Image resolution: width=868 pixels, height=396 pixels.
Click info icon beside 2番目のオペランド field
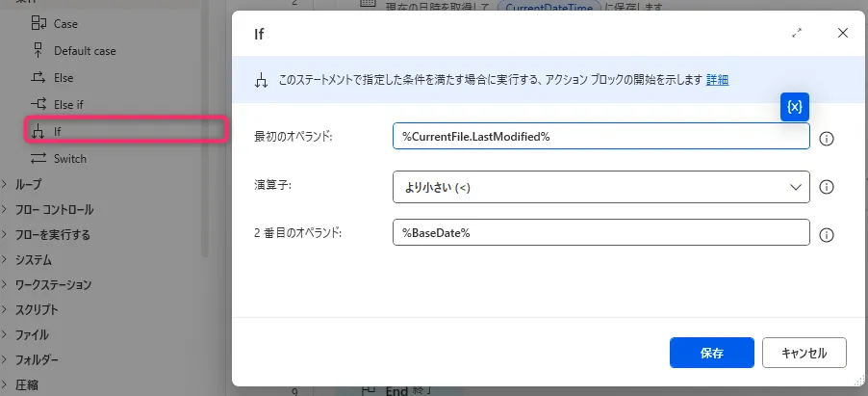pos(826,235)
